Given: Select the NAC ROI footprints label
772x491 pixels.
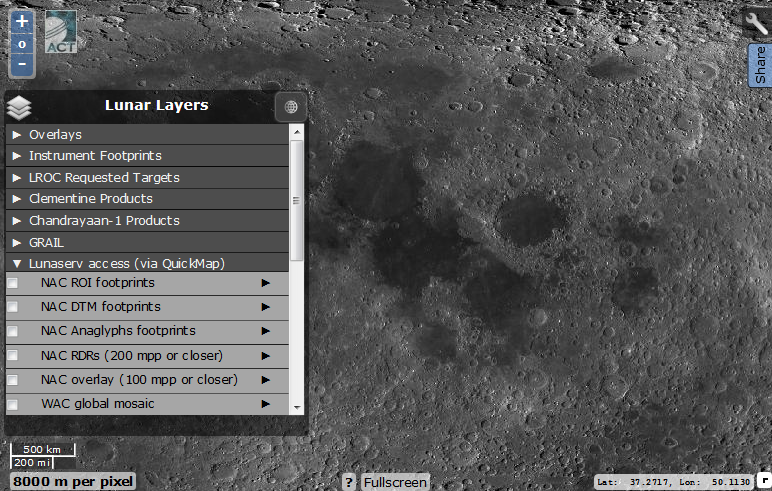Looking at the screenshot, I should pyautogui.click(x=97, y=283).
